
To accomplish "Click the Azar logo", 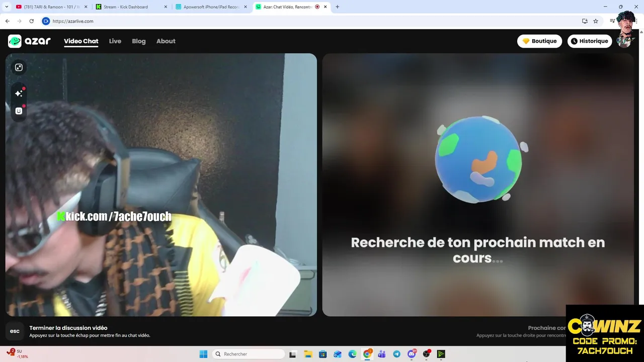I will click(x=29, y=41).
